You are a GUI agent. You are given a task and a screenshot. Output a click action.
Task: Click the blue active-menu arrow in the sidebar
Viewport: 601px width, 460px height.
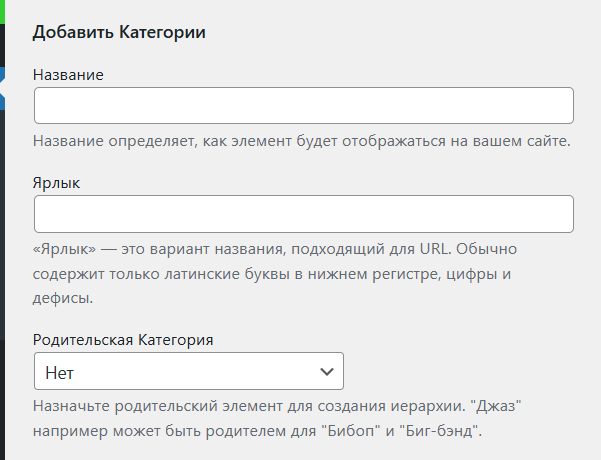(3, 86)
